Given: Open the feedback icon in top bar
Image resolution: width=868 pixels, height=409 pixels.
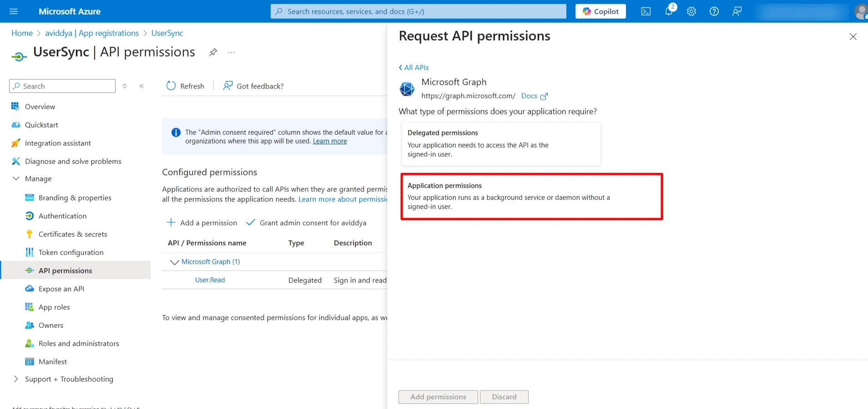Looking at the screenshot, I should (737, 11).
